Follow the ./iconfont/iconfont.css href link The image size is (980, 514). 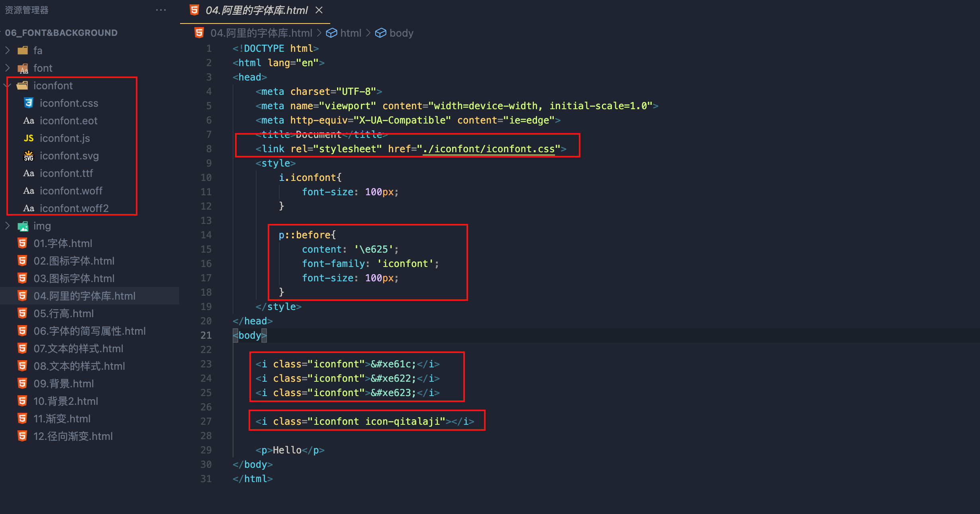[488, 149]
